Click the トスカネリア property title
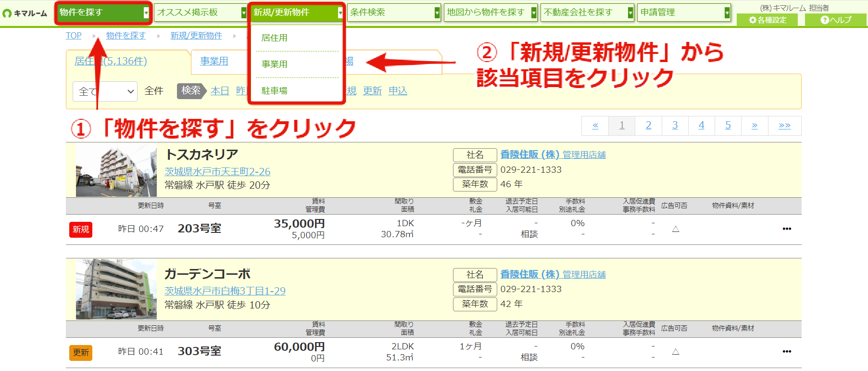 [x=201, y=154]
